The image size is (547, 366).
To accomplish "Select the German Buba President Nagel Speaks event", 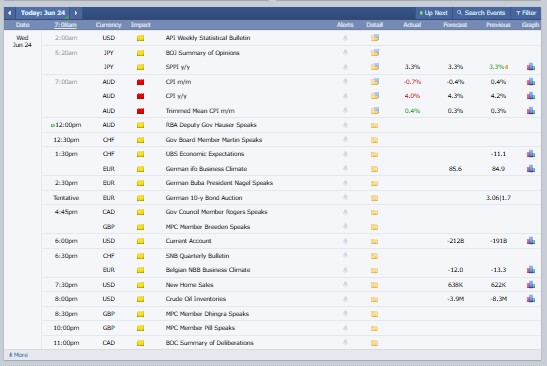I will point(219,183).
